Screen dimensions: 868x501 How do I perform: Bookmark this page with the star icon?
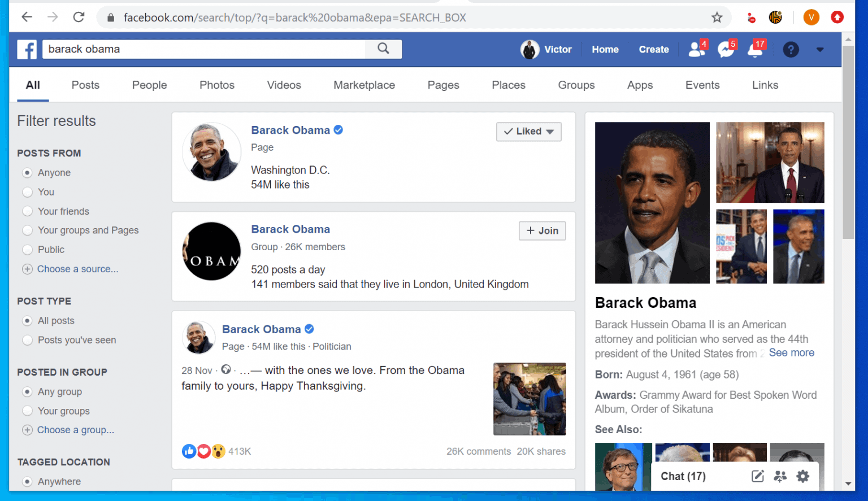pos(717,18)
